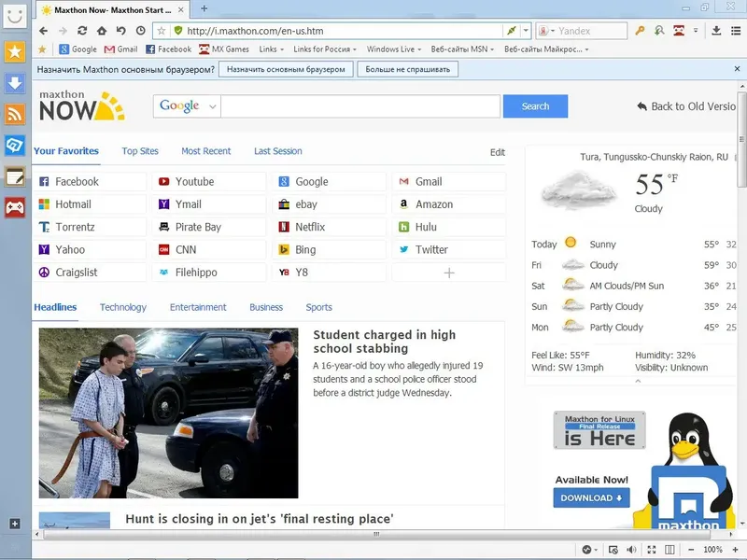The image size is (747, 560).
Task: Click the Back to Old Version link
Action: click(686, 106)
